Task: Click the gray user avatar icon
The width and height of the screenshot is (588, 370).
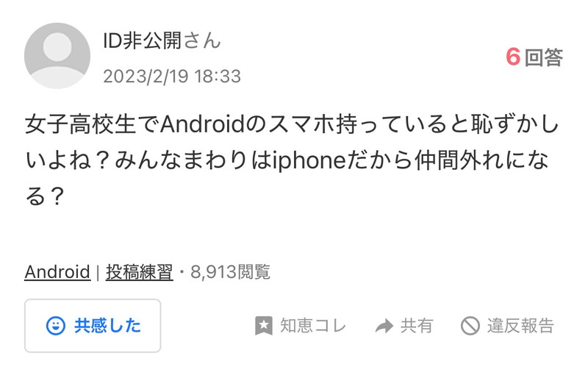Action: click(57, 56)
